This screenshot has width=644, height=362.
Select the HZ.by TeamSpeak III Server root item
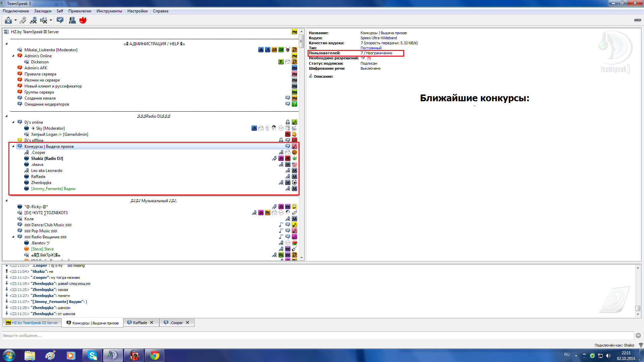point(35,32)
